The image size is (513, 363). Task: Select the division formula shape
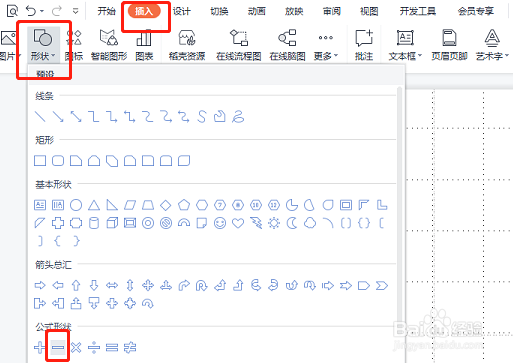pos(94,347)
